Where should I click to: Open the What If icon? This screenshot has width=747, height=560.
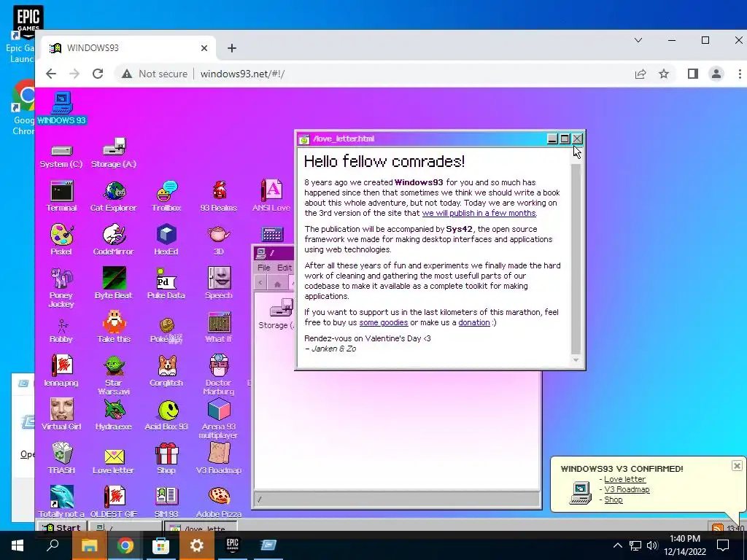click(219, 327)
